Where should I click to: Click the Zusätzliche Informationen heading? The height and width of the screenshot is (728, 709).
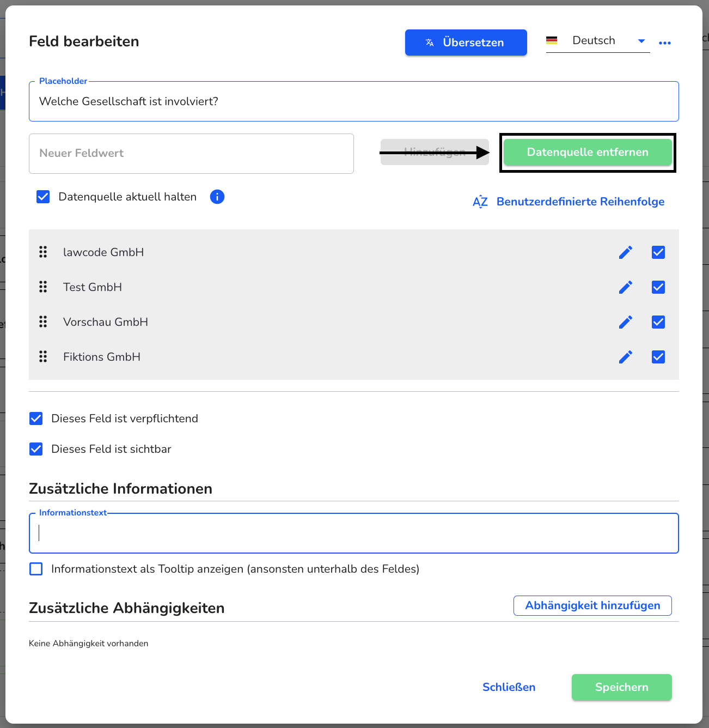pos(120,489)
